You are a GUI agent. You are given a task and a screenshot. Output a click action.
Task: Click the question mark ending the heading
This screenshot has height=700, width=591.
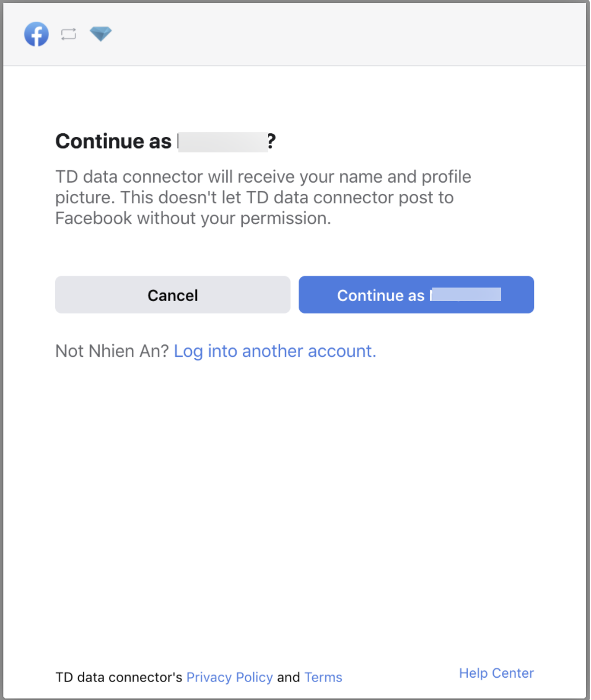coord(271,141)
